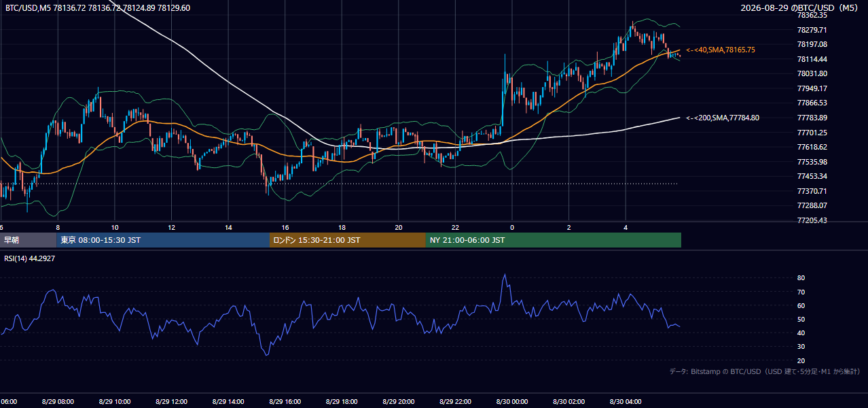Click the 8/29 18:00 bottom time label

[342, 402]
